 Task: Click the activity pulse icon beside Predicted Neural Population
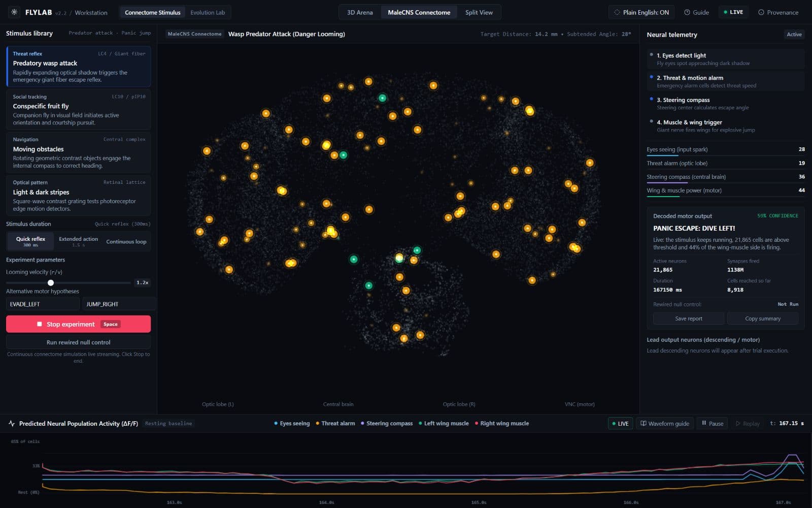click(12, 423)
